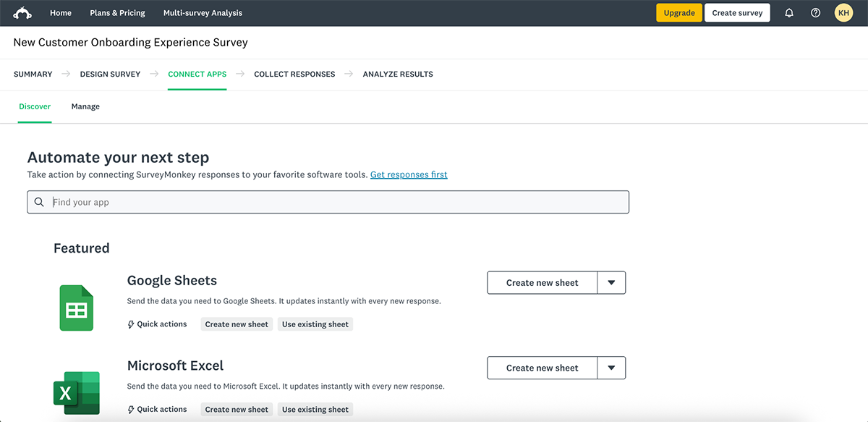Expand the Microsoft Excel Create new sheet dropdown arrow
Image resolution: width=868 pixels, height=422 pixels.
611,368
